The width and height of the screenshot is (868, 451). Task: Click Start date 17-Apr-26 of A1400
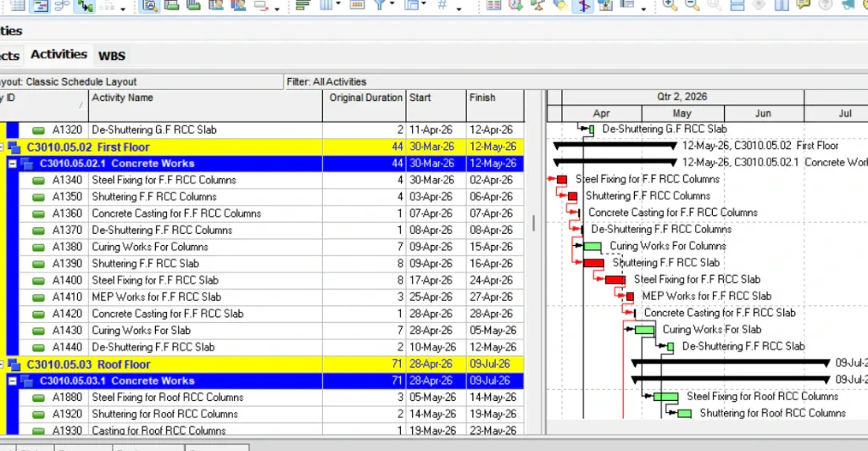click(431, 281)
